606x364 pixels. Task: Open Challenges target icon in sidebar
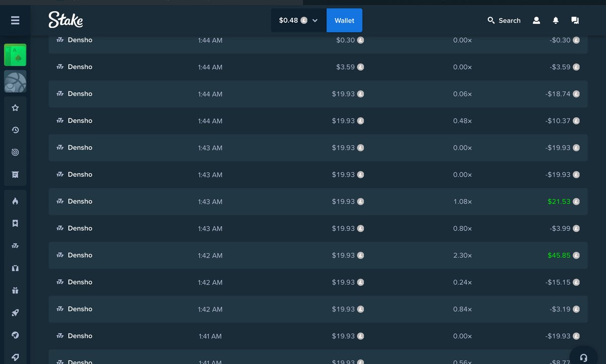point(15,152)
